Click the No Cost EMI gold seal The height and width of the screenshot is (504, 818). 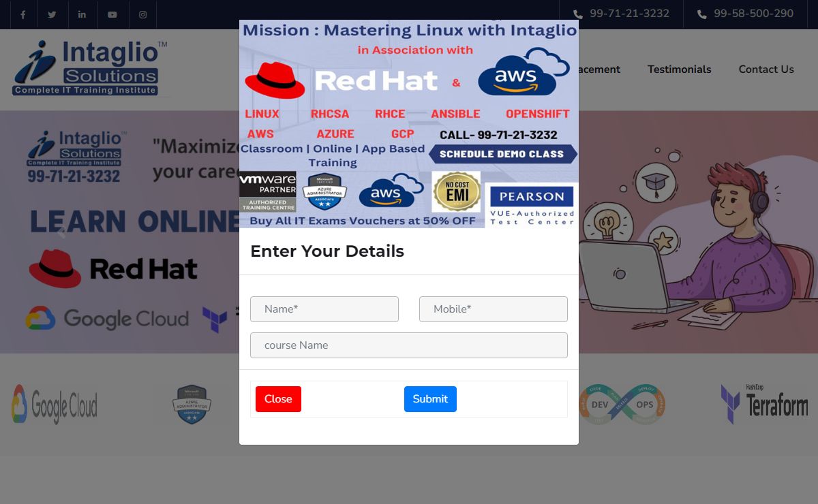click(x=456, y=191)
